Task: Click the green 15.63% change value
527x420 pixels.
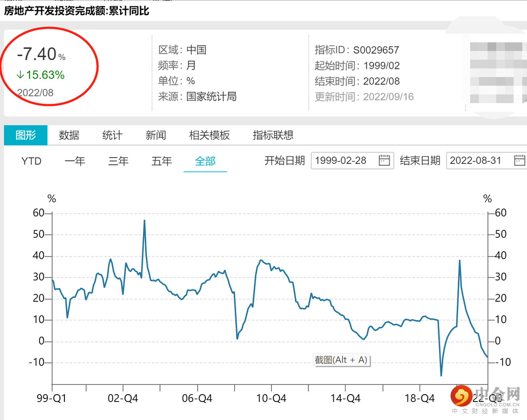Action: point(41,75)
